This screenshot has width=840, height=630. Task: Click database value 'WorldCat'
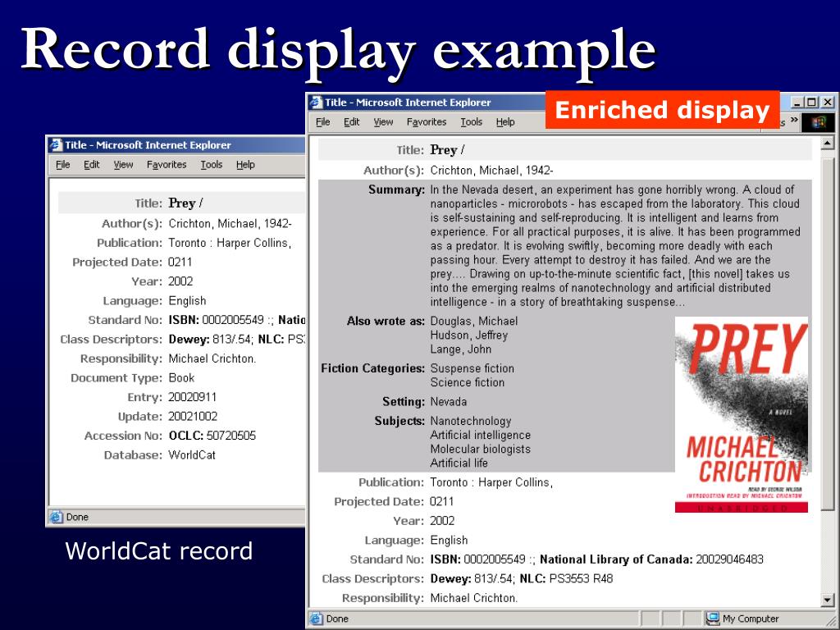point(192,454)
